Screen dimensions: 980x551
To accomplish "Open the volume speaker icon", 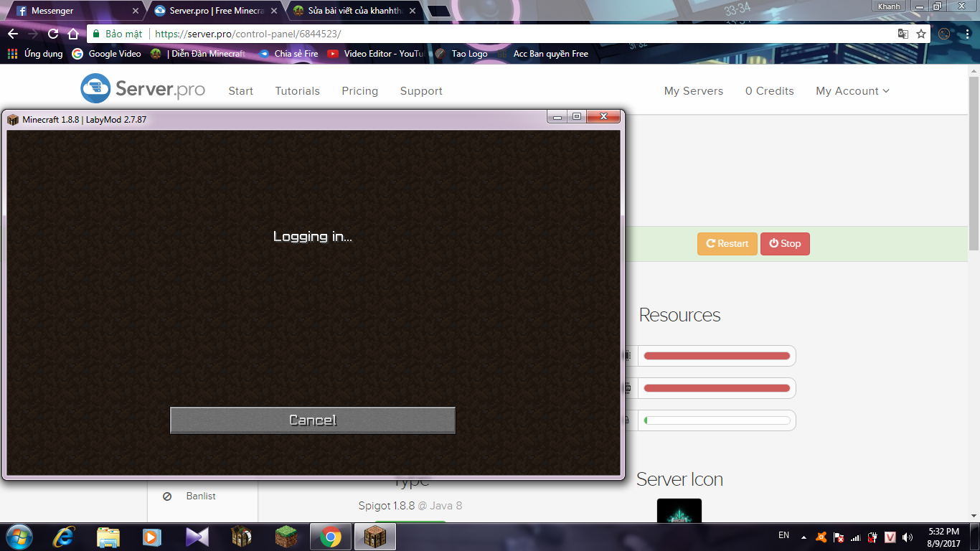I will (908, 537).
